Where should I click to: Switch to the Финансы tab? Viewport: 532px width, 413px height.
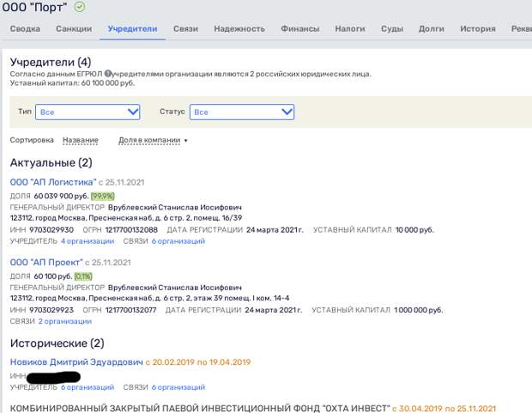300,29
